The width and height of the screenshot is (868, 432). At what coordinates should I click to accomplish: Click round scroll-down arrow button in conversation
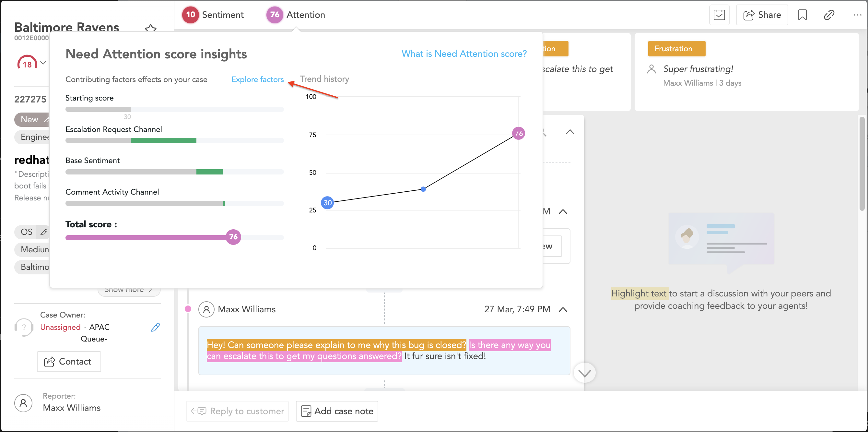584,373
